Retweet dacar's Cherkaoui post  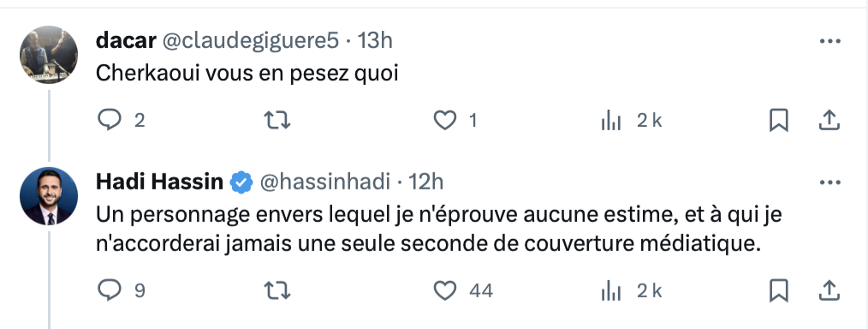tap(276, 120)
